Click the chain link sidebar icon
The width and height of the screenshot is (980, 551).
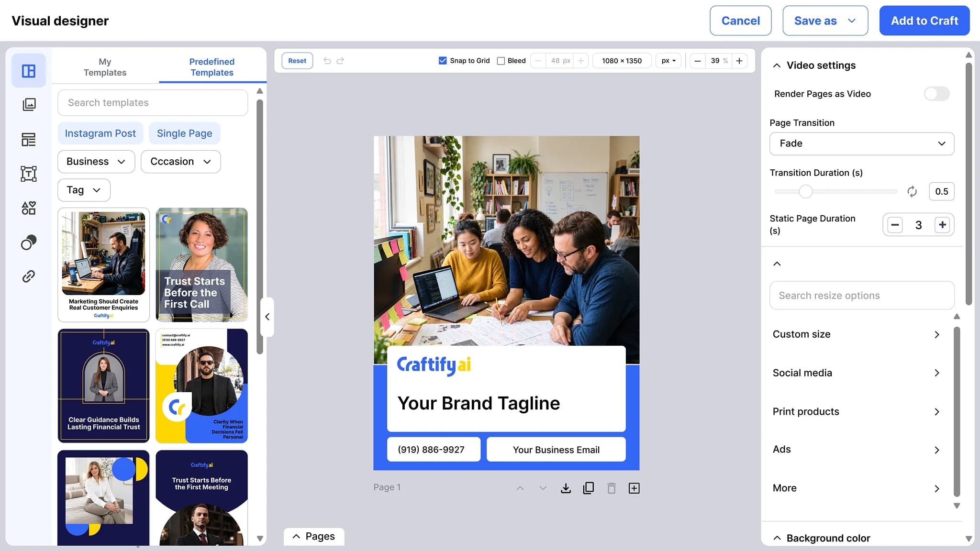(29, 276)
